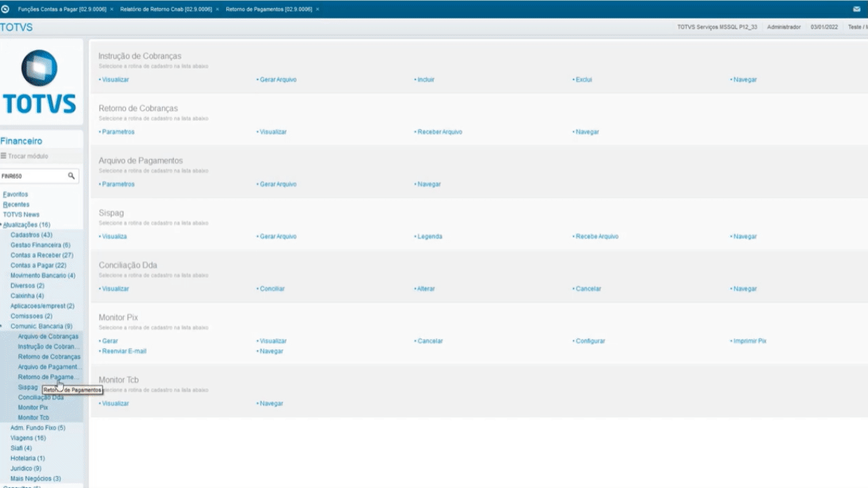Screen dimensions: 868x488
Task: Select Sispag in the sidebar
Action: click(x=28, y=388)
